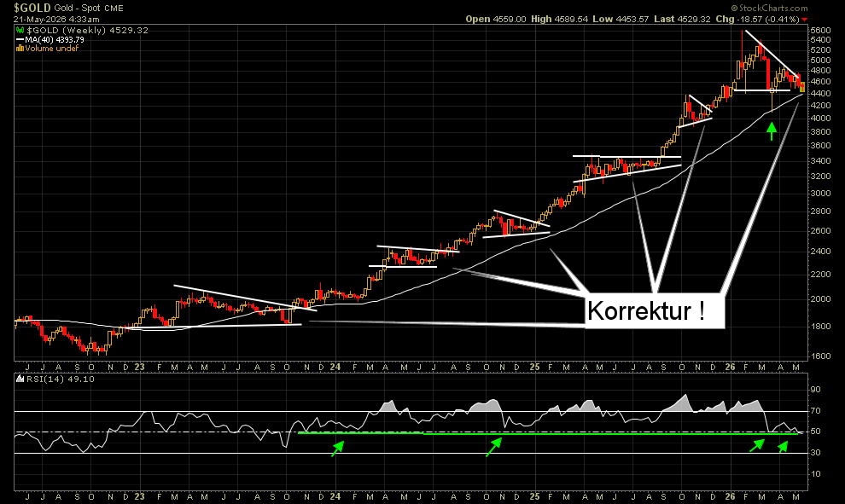Click the 3400 price axis label

point(820,161)
